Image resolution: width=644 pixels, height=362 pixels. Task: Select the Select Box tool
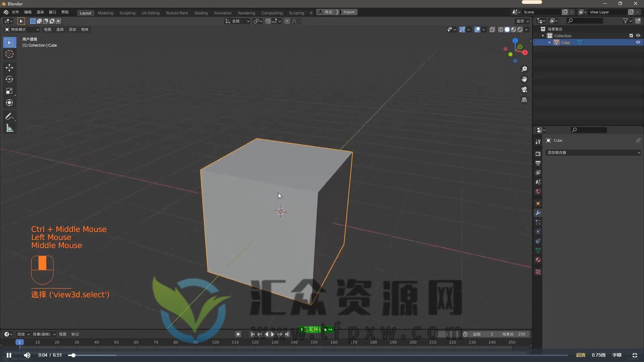point(9,43)
